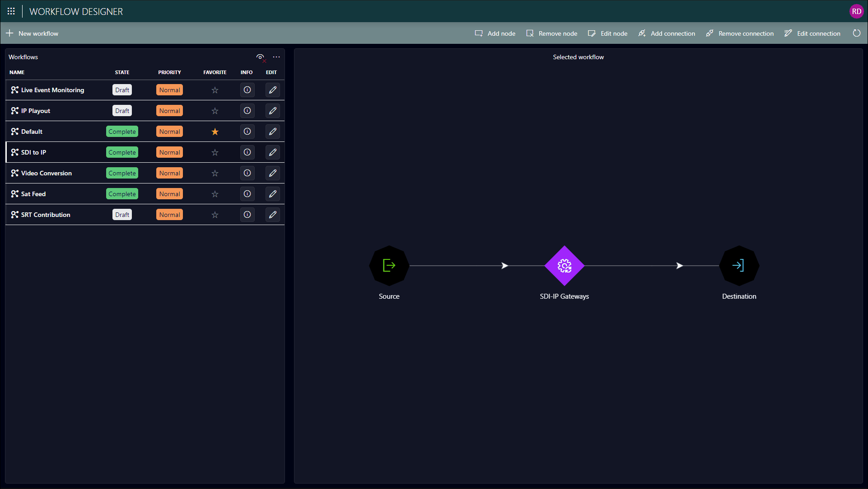
Task: Show info for Default workflow
Action: point(247,132)
